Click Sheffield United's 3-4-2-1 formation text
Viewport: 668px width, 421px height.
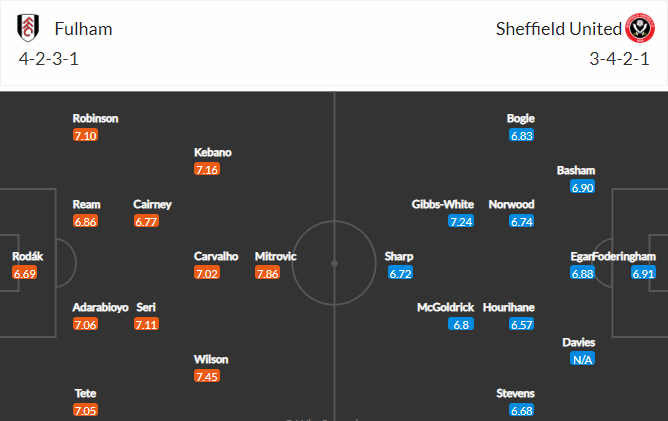click(619, 59)
